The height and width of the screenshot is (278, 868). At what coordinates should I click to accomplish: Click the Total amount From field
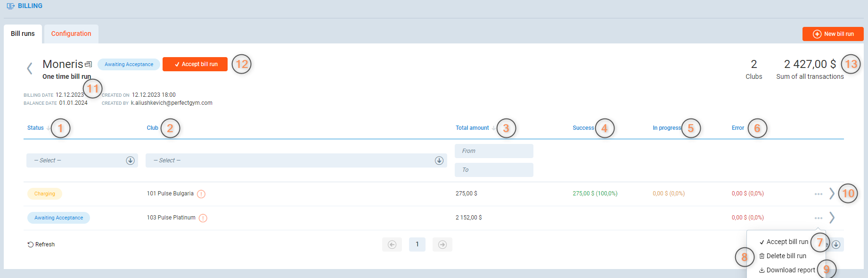coord(493,151)
